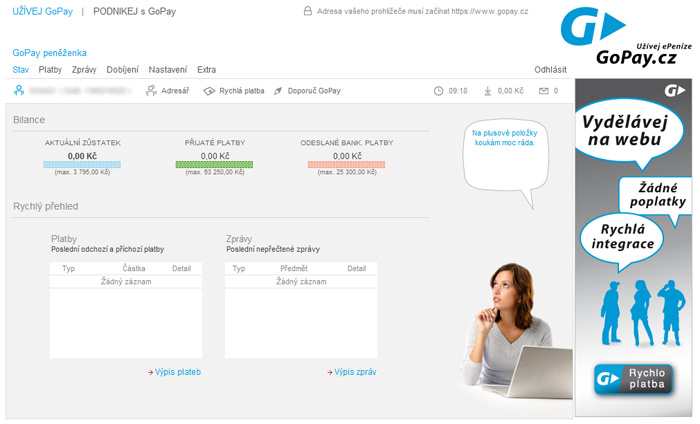Image resolution: width=700 pixels, height=424 pixels.
Task: Open the Výpis zpráv link
Action: coord(355,372)
